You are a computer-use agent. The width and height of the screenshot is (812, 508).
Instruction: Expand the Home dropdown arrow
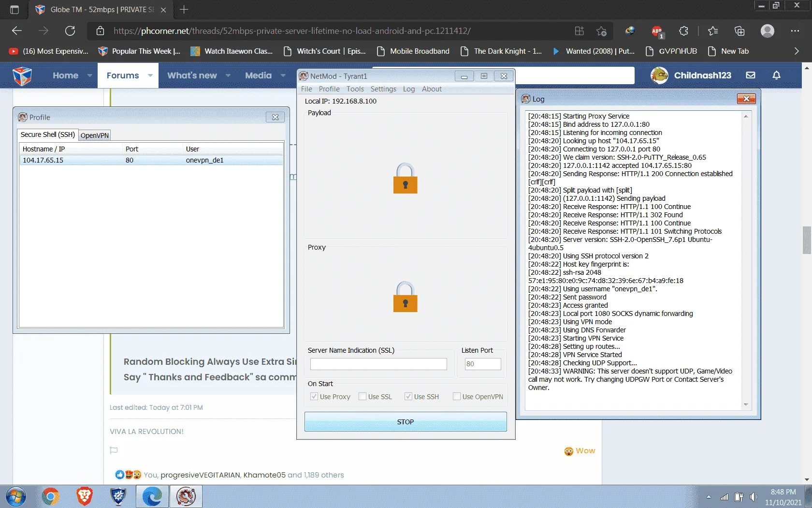(89, 75)
